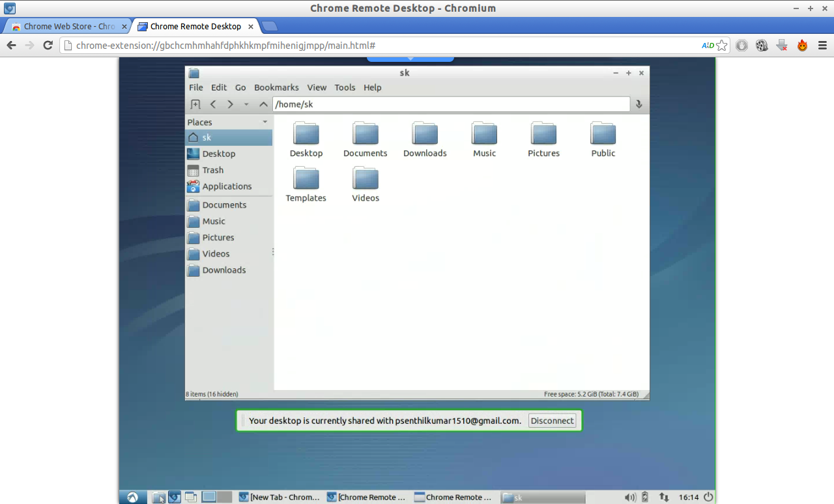The height and width of the screenshot is (504, 834).
Task: Click the browser back arrow
Action: [11, 45]
